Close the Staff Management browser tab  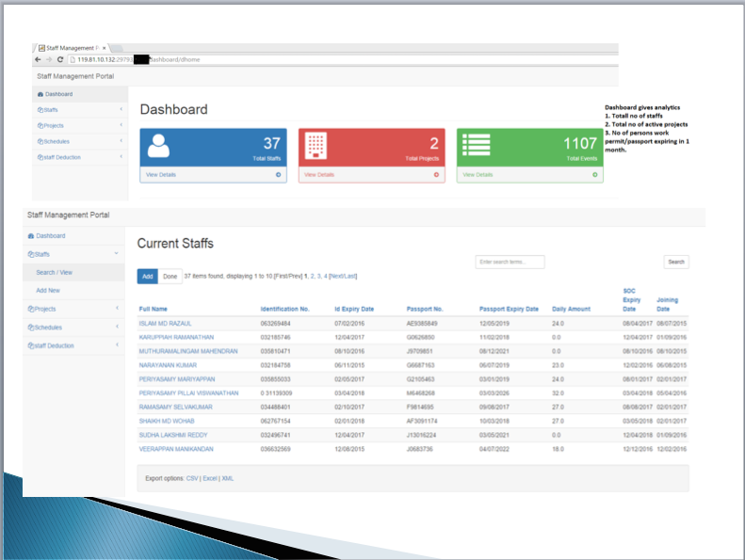(x=105, y=47)
